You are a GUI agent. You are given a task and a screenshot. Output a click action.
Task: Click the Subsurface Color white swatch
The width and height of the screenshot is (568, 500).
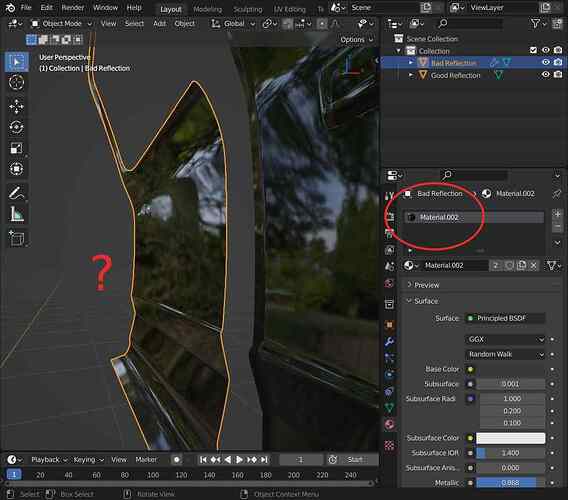tap(510, 438)
